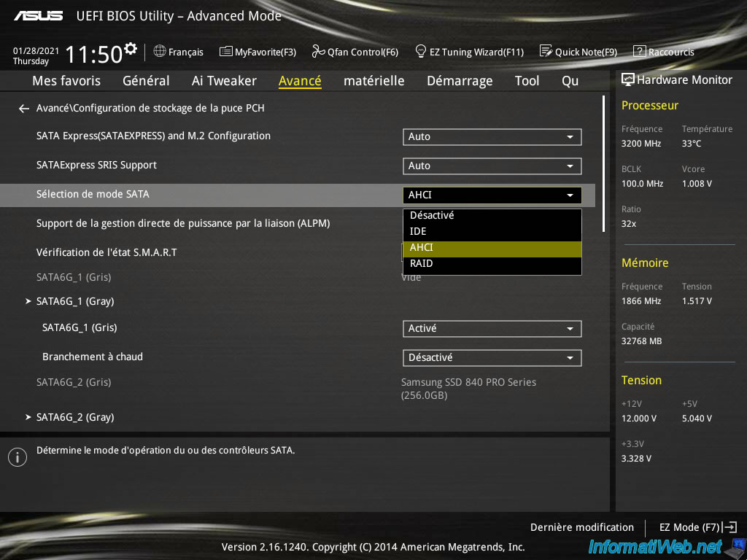Click the 5.040 V reading
747x560 pixels.
[697, 418]
